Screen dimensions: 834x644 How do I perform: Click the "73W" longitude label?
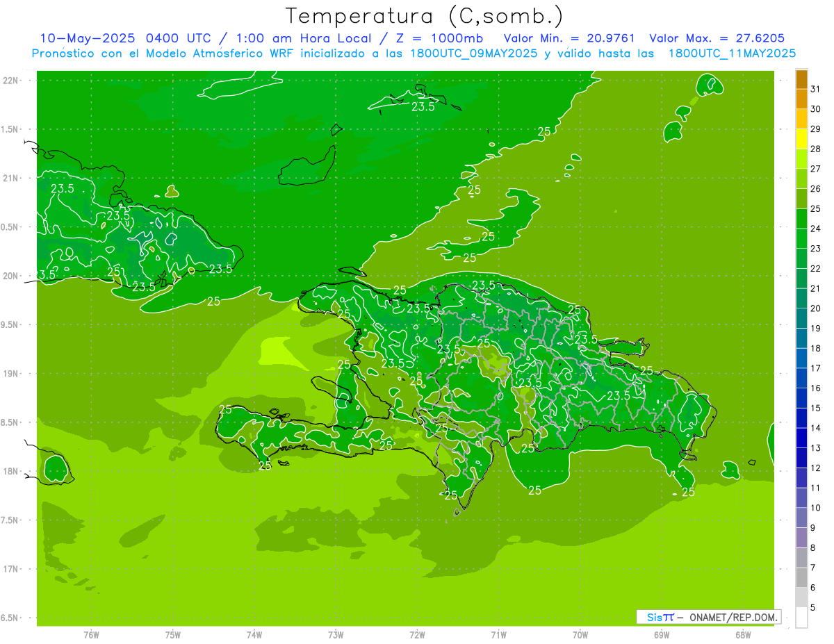click(x=336, y=634)
